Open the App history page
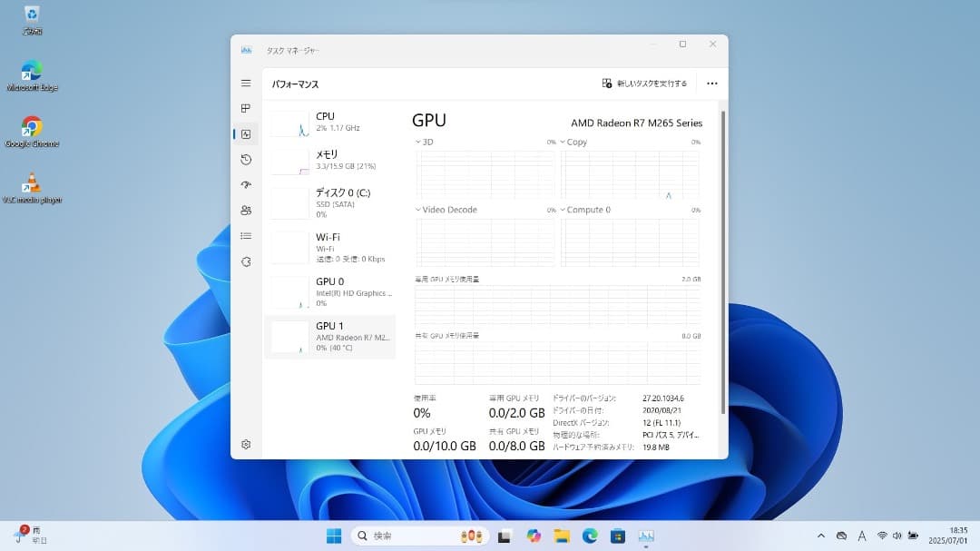Viewport: 980px width, 551px height. pyautogui.click(x=245, y=159)
